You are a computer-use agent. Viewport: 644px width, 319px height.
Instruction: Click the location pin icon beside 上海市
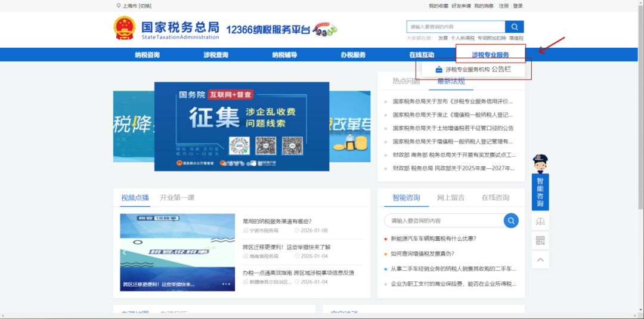[x=119, y=6]
